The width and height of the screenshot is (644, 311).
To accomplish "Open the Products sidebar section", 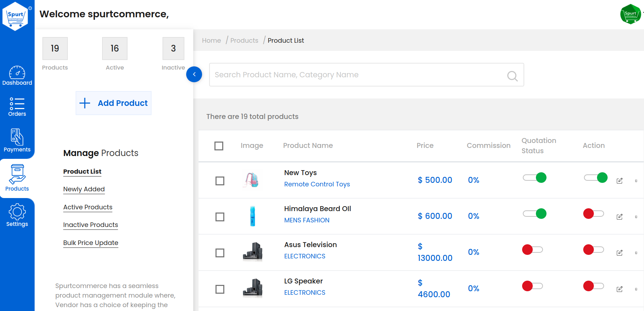I will click(x=17, y=178).
